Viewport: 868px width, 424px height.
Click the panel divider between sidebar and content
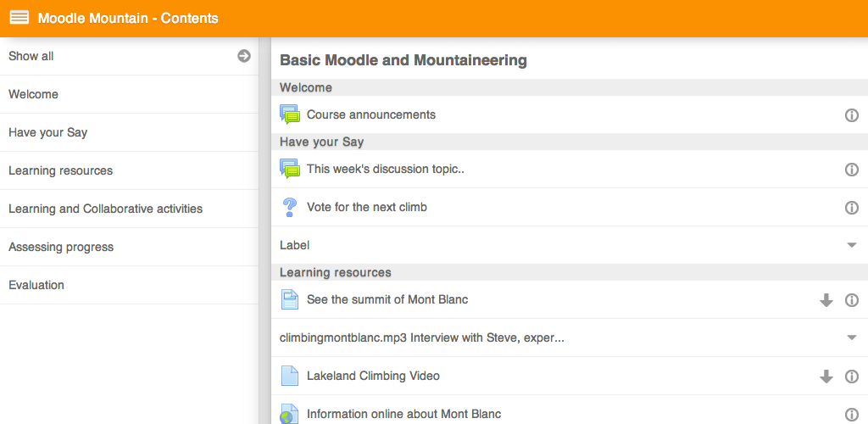pos(264,231)
